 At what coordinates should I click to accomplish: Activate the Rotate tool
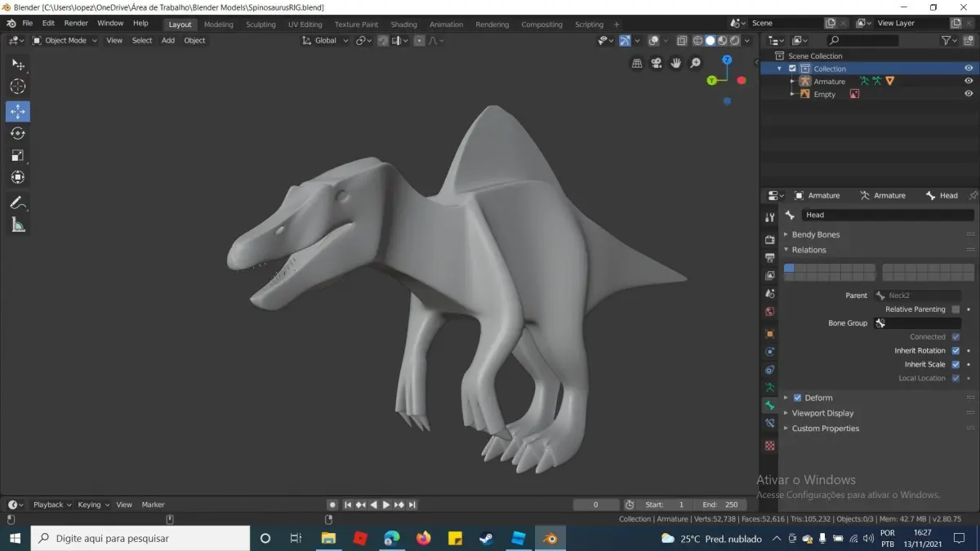point(17,133)
